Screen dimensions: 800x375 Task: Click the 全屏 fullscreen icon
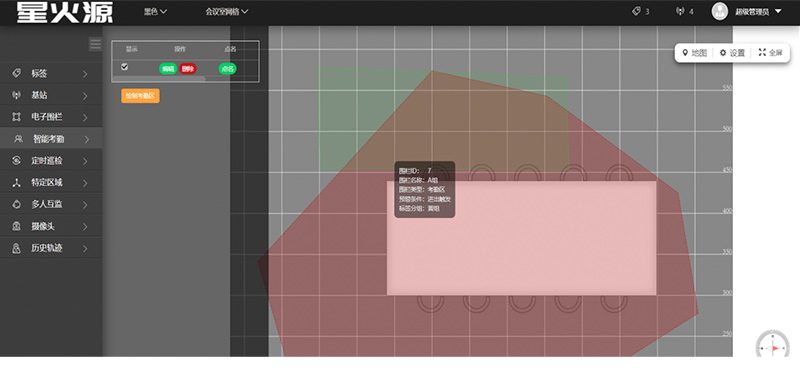coord(762,53)
